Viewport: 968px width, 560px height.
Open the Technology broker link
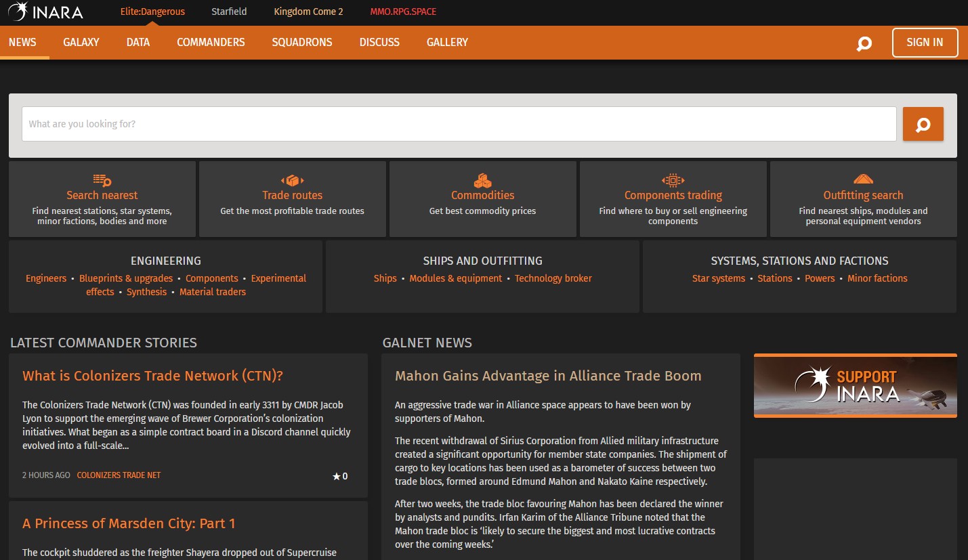(x=553, y=278)
